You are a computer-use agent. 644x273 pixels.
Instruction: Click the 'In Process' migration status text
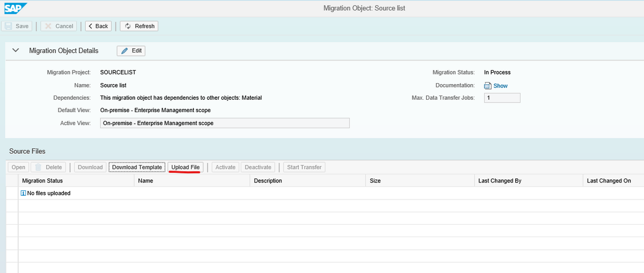tap(497, 72)
